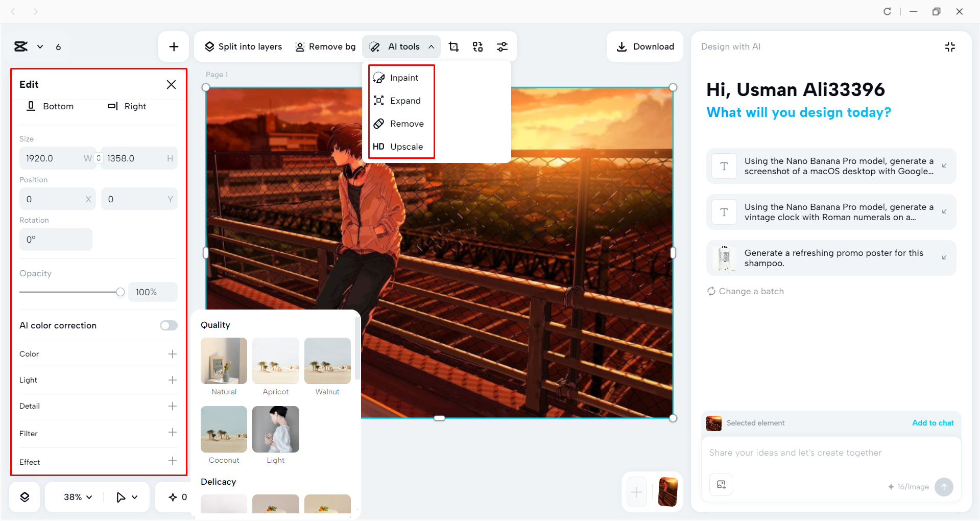Click Change a batch
This screenshot has height=521, width=980.
[x=746, y=291]
